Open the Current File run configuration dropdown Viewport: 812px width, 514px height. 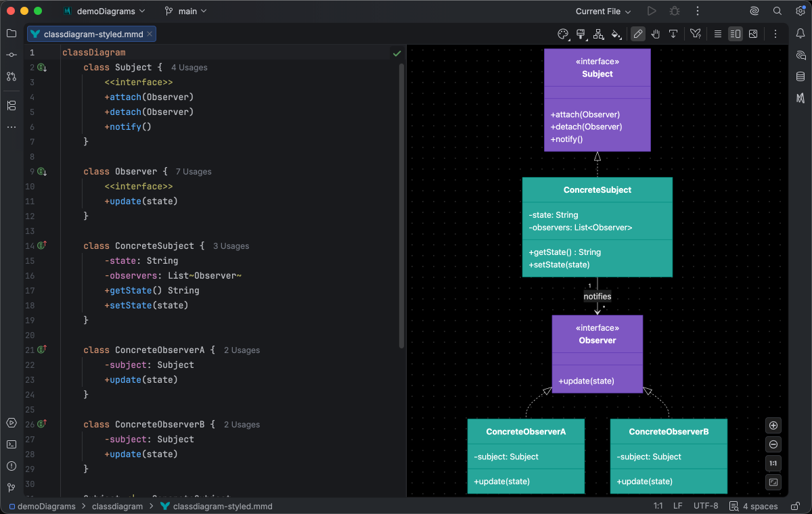(603, 11)
